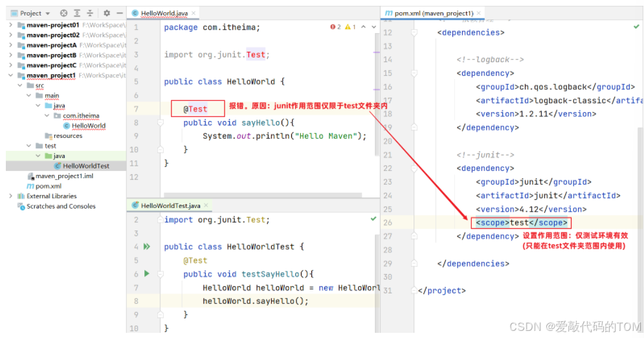Collapse the main folder
The height and width of the screenshot is (338, 644).
coord(28,95)
